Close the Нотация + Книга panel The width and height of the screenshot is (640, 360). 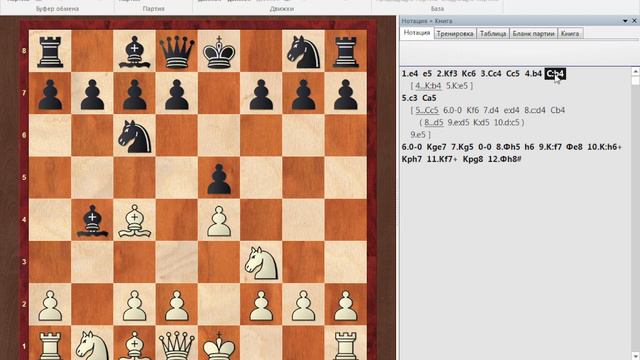click(x=635, y=21)
